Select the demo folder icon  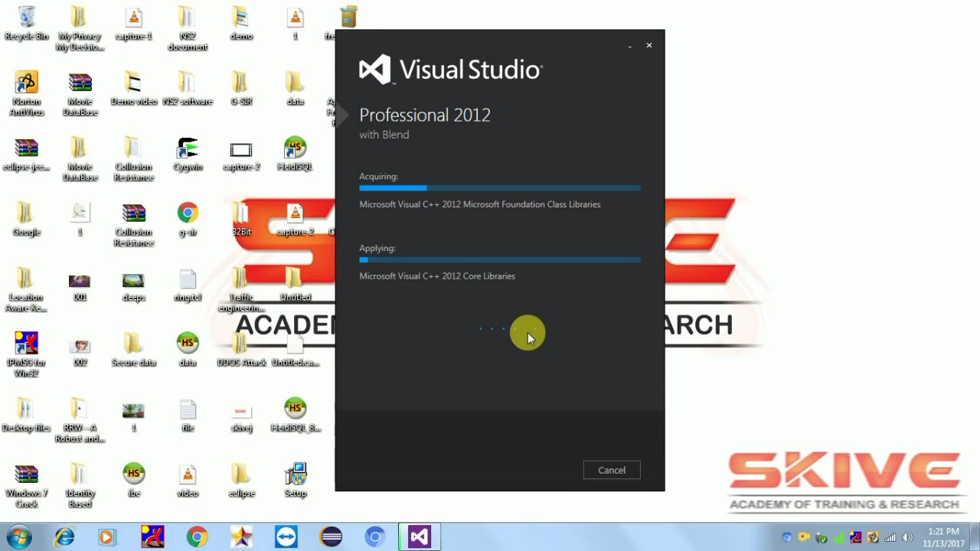tap(241, 24)
